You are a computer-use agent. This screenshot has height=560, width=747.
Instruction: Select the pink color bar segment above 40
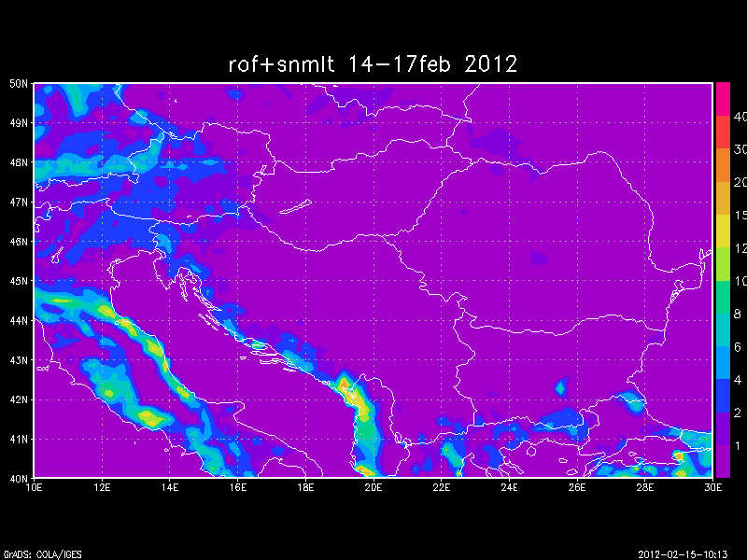(723, 99)
